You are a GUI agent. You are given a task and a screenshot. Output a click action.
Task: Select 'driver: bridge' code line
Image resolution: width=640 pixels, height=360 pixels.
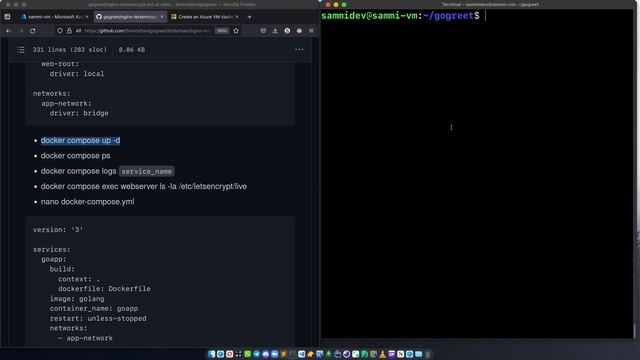tap(79, 113)
